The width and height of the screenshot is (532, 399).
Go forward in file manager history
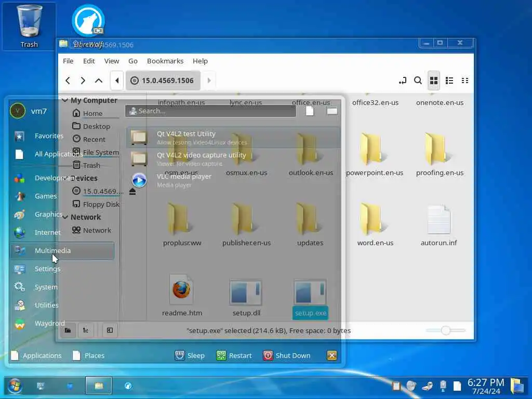tap(83, 81)
